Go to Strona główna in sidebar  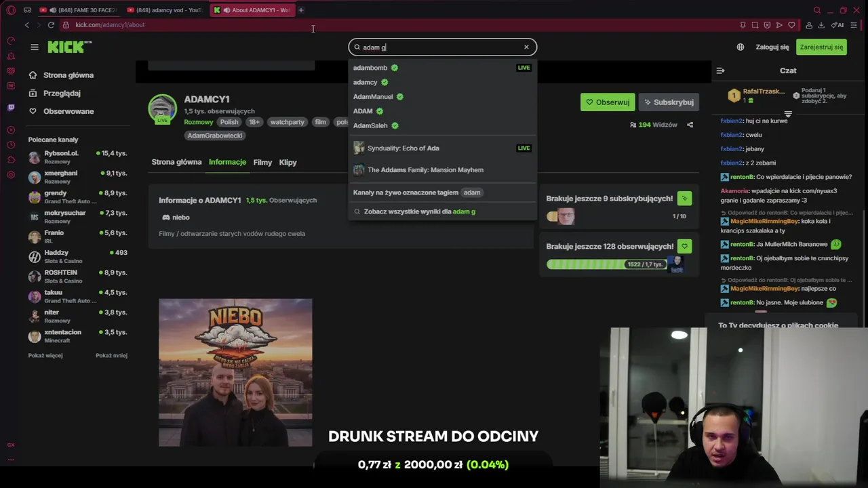(68, 75)
